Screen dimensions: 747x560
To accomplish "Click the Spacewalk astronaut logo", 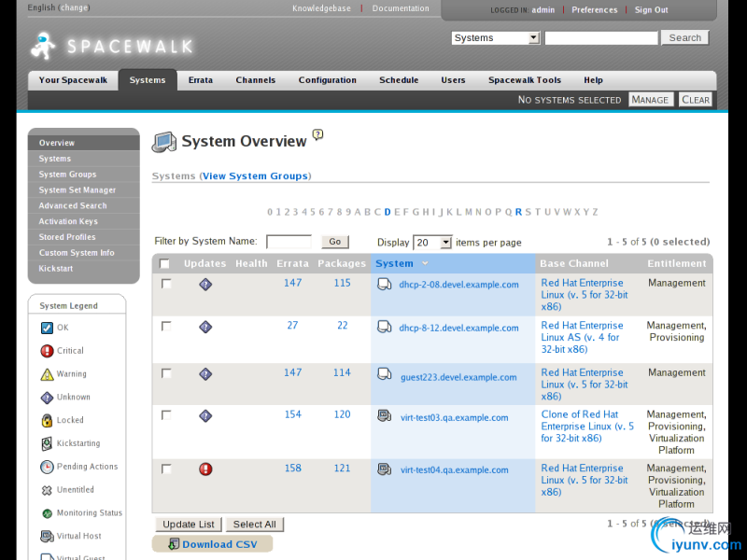I will click(43, 46).
